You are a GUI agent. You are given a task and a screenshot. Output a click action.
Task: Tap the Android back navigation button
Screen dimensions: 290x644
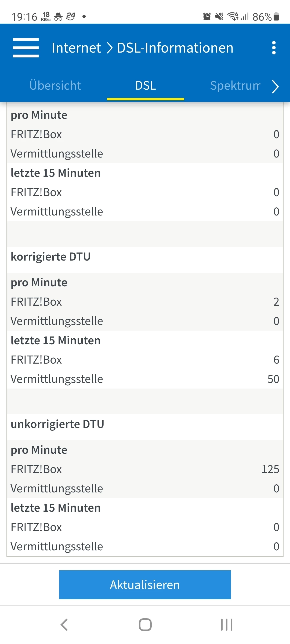[x=64, y=624]
